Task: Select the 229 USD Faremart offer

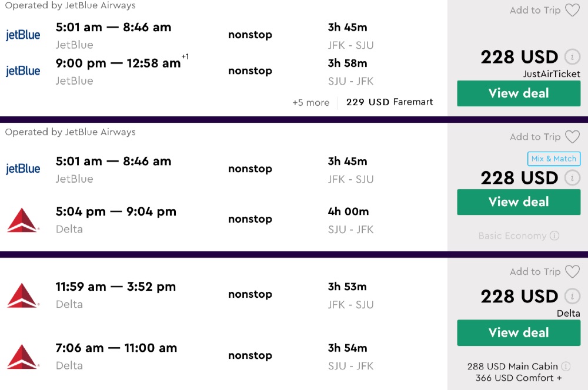Action: (389, 102)
